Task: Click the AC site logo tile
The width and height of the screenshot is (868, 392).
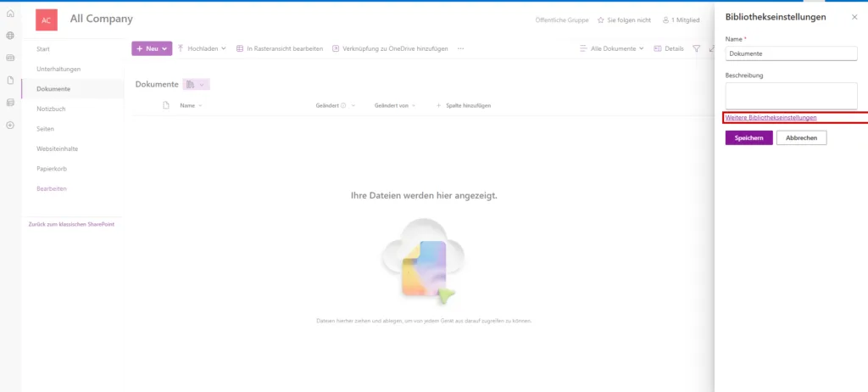Action: (x=47, y=20)
